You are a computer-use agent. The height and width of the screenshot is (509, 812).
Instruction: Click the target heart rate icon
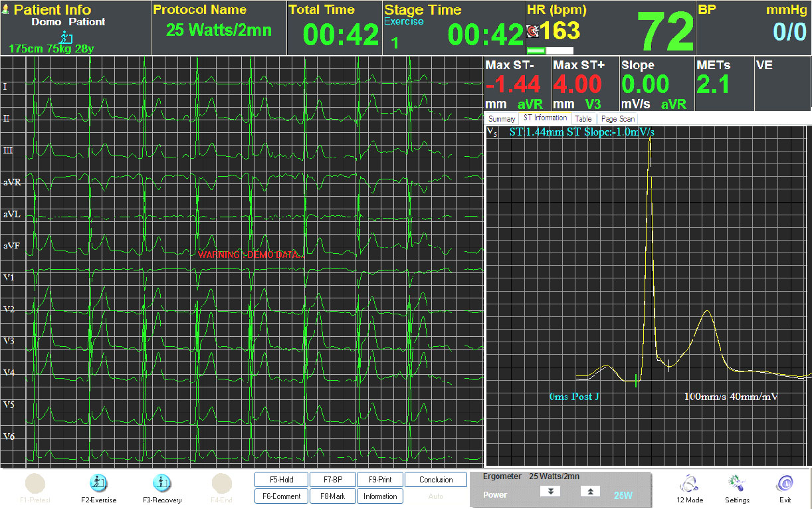[x=532, y=31]
